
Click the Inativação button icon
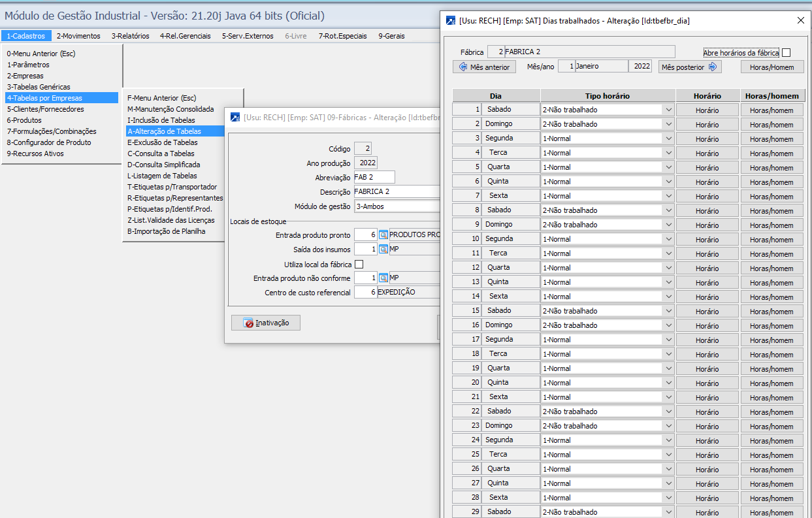tap(248, 323)
